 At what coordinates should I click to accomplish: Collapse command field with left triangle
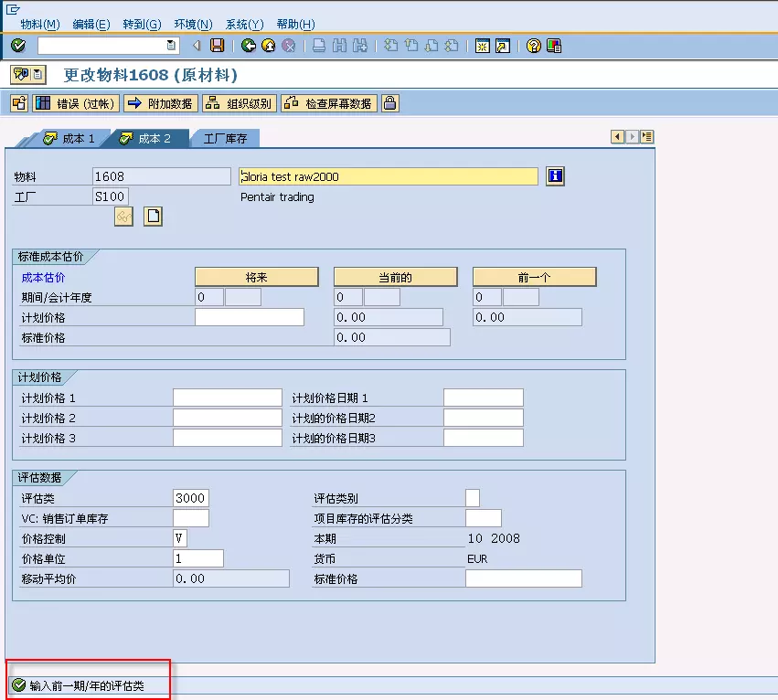pos(197,46)
